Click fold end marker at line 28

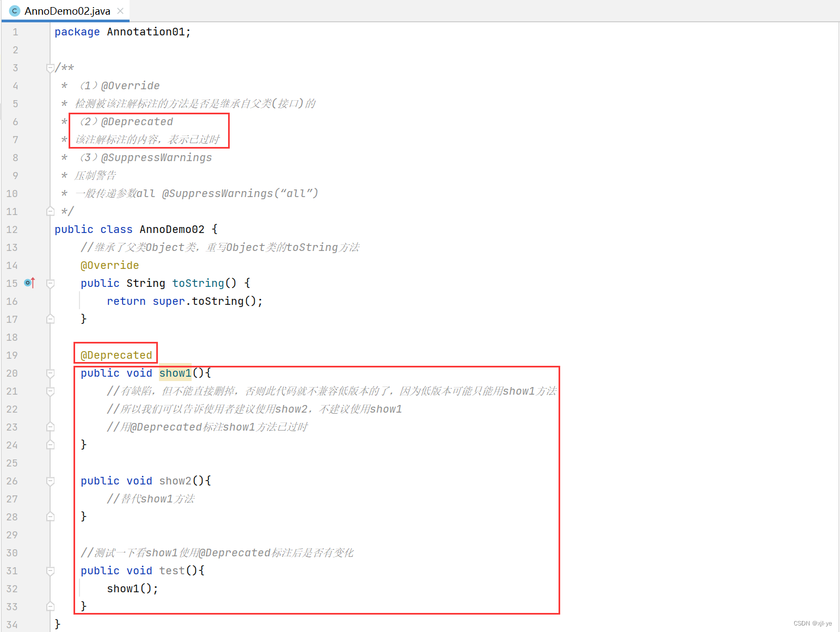[50, 517]
